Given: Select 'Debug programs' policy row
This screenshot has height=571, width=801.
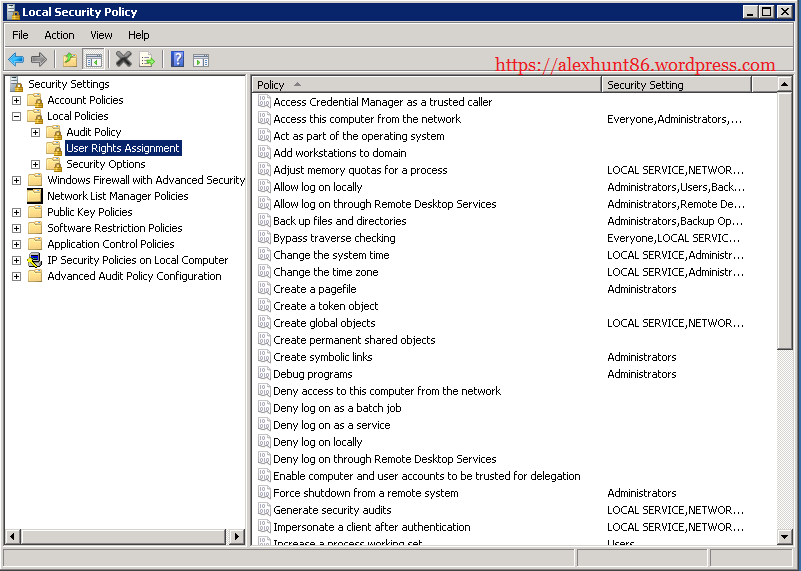Looking at the screenshot, I should pyautogui.click(x=312, y=374).
